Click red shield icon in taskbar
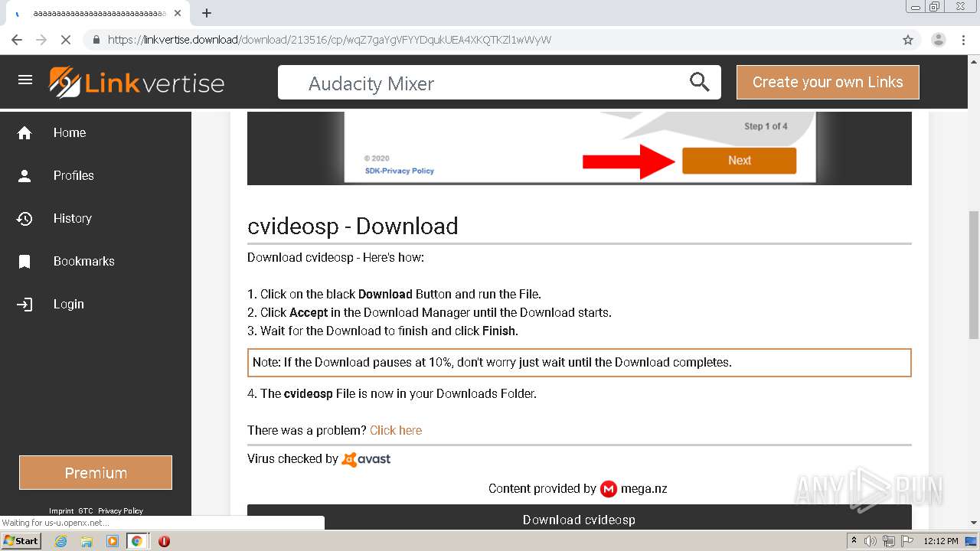This screenshot has height=551, width=980. click(164, 541)
